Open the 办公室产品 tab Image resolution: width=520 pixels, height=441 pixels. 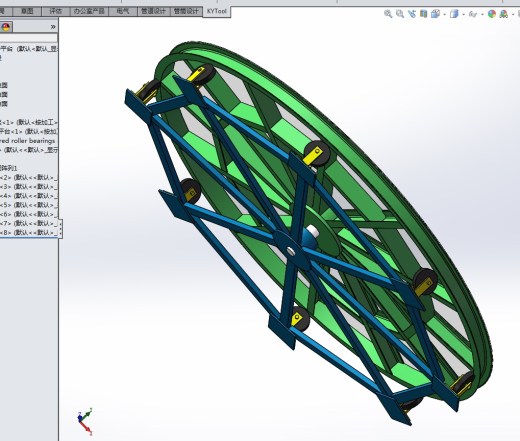(89, 11)
